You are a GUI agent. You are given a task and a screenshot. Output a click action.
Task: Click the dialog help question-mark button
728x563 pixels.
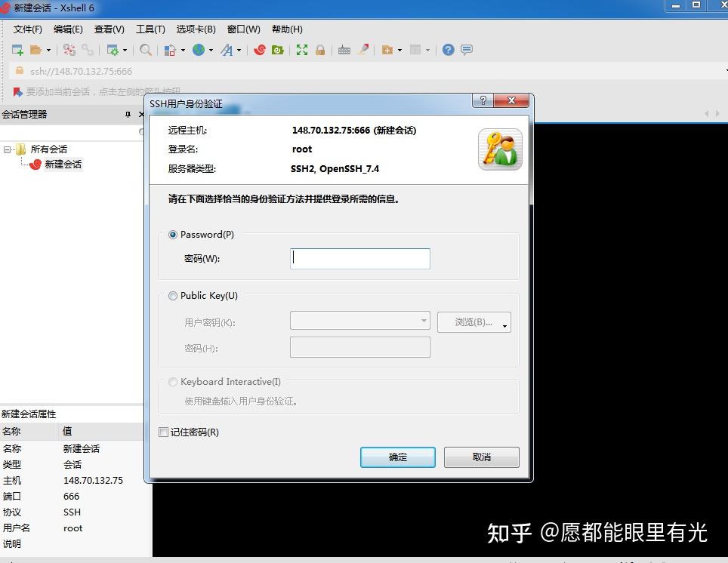[x=483, y=100]
